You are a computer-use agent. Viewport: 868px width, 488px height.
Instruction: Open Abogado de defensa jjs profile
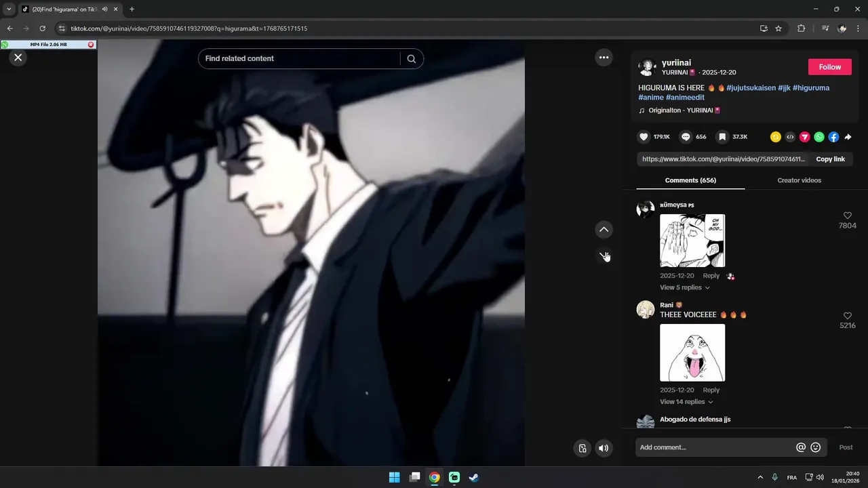[695, 420]
